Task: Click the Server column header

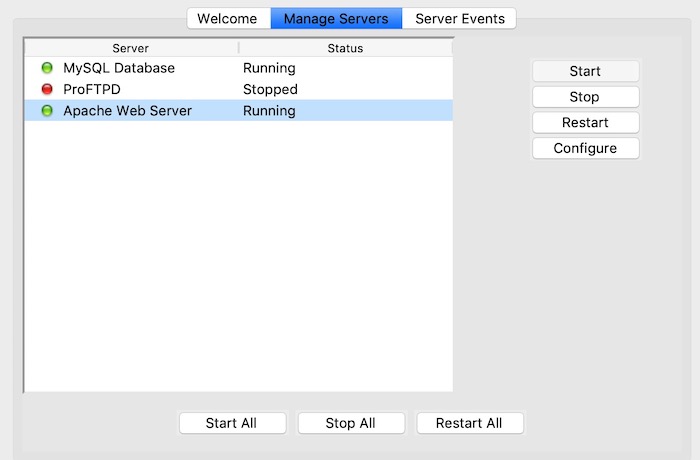Action: [130, 48]
